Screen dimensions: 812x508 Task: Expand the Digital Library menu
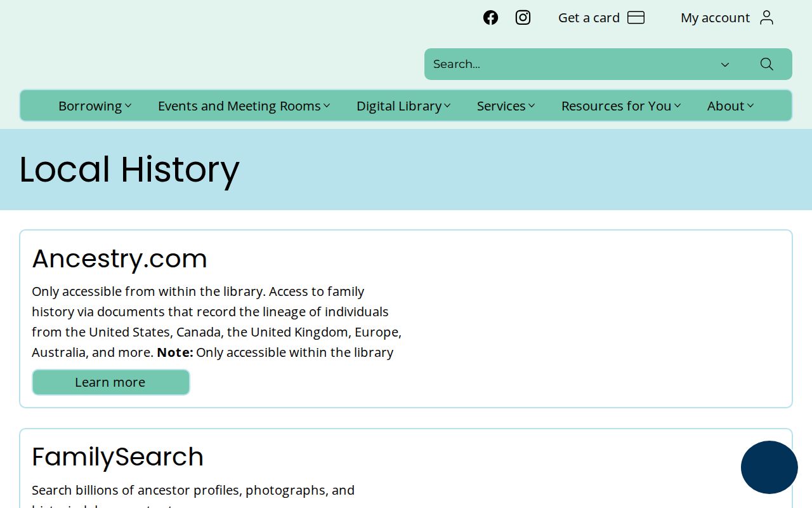[403, 106]
